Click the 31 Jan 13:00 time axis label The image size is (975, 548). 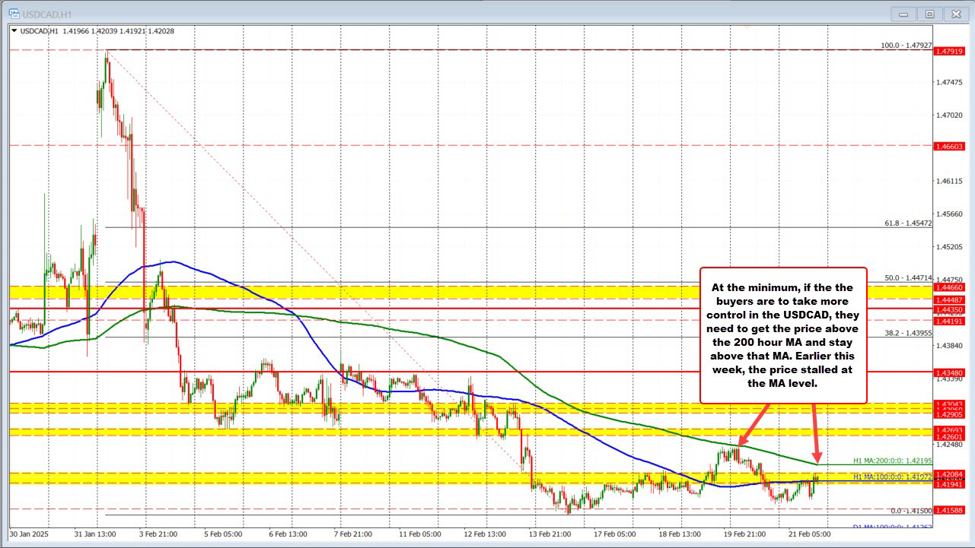pos(95,534)
